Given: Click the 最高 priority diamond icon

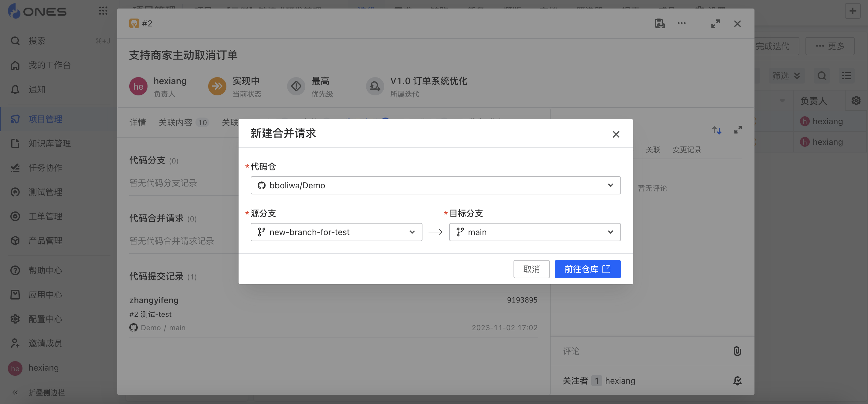Looking at the screenshot, I should pyautogui.click(x=296, y=86).
